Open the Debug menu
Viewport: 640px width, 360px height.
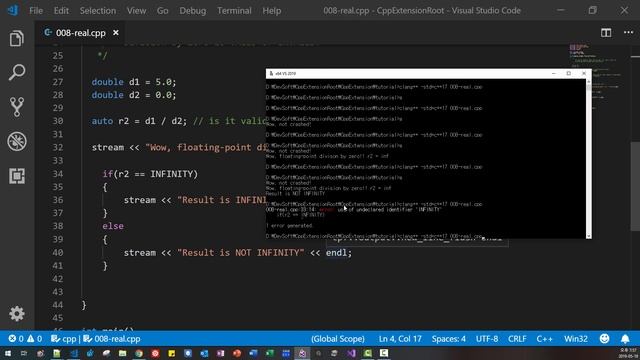coord(193,11)
